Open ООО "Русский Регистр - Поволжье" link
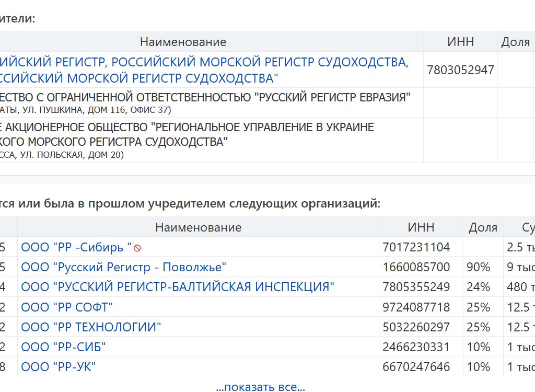Screen dimensions: 535x392 click(123, 267)
